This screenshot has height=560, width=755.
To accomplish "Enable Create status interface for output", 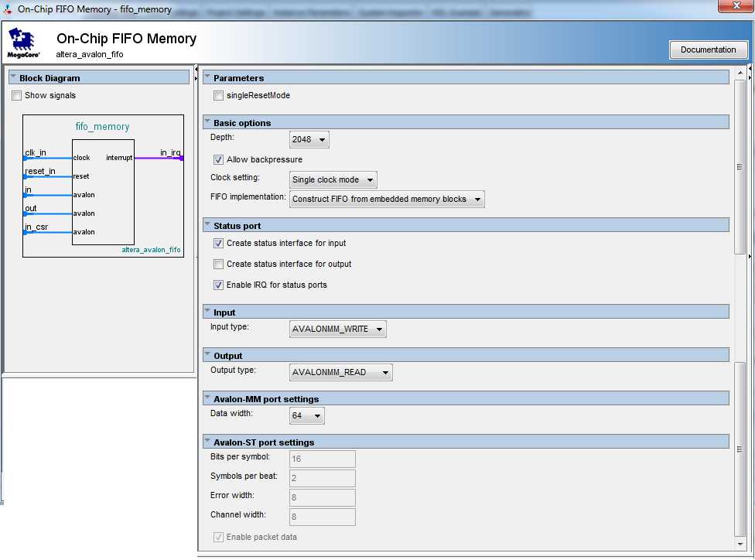I will point(219,264).
